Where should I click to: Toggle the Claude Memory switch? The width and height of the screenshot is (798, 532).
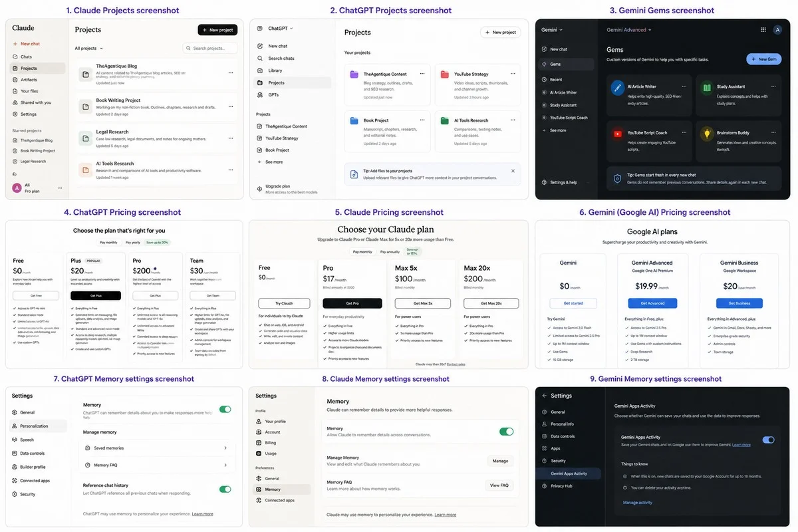click(507, 432)
